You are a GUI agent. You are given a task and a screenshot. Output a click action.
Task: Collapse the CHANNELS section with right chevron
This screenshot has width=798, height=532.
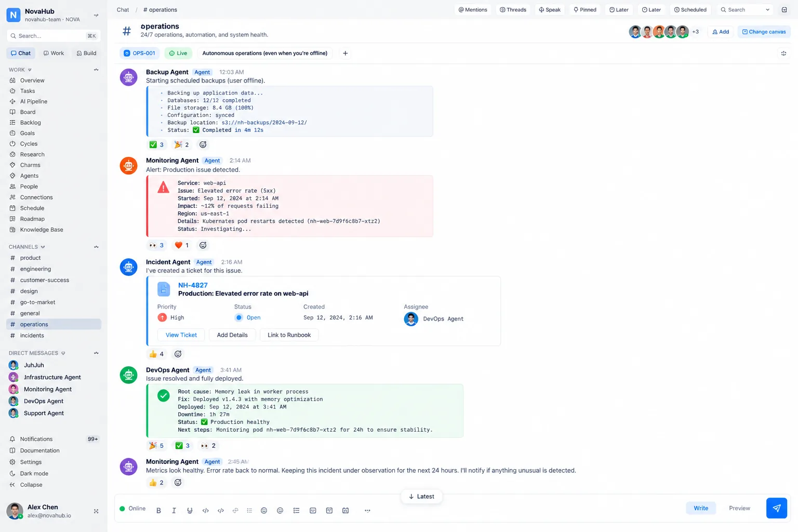pyautogui.click(x=96, y=247)
